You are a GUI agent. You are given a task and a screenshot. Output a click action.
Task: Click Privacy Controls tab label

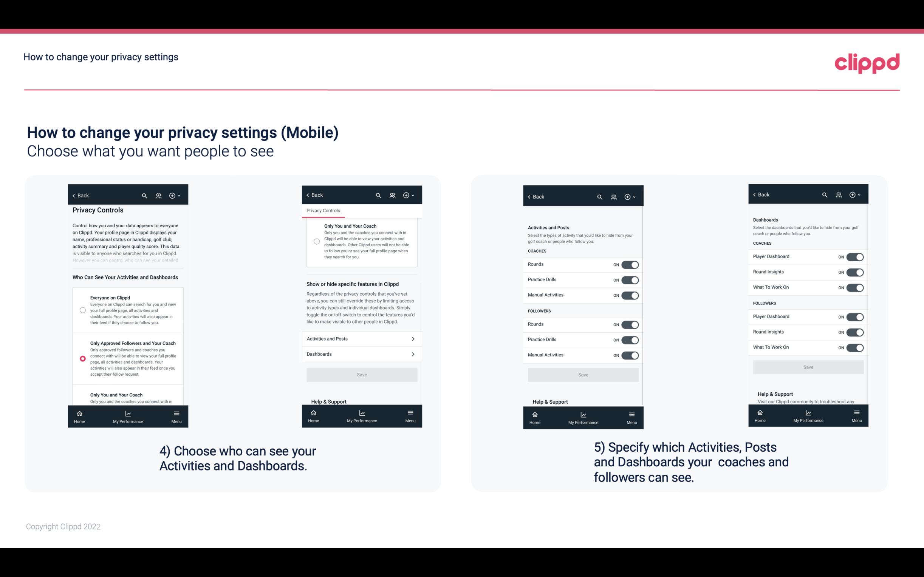pos(323,211)
